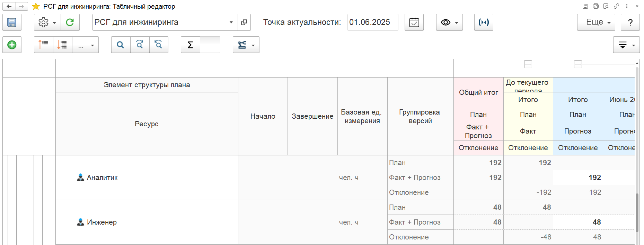Image resolution: width=644 pixels, height=245 pixels.
Task: Open the Еще menu
Action: (596, 22)
